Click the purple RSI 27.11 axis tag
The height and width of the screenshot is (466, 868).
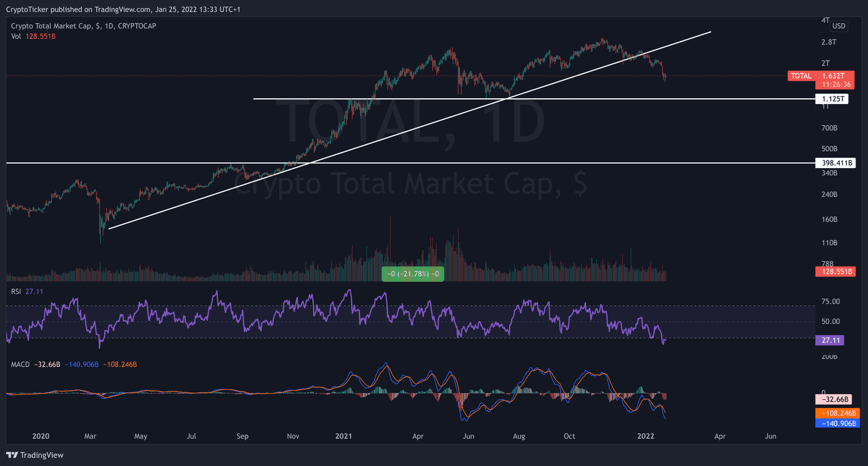point(830,340)
